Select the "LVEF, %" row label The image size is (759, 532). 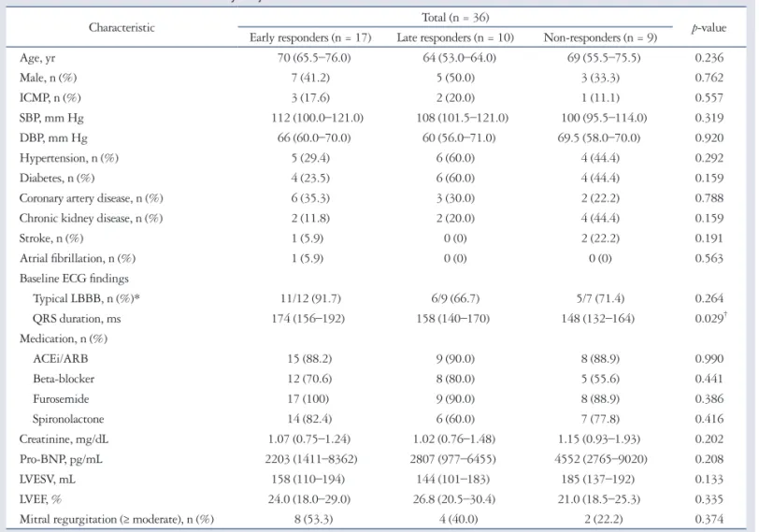[x=41, y=499]
